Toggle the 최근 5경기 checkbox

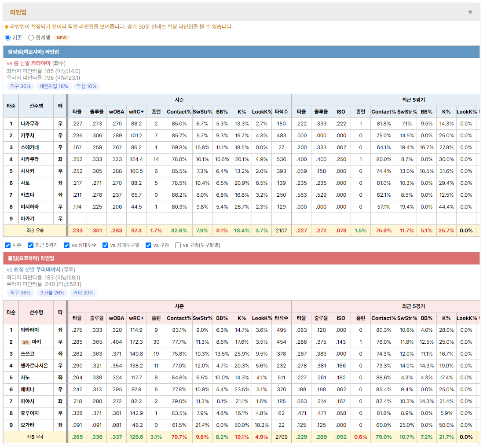click(x=30, y=245)
